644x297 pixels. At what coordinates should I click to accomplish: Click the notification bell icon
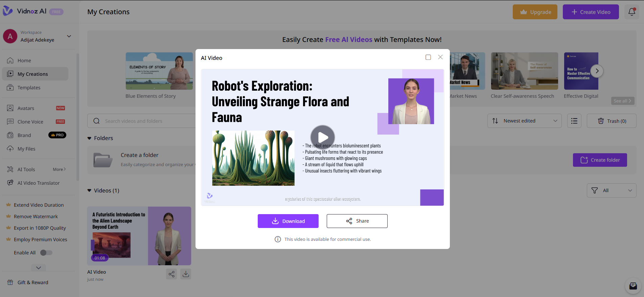pos(631,12)
